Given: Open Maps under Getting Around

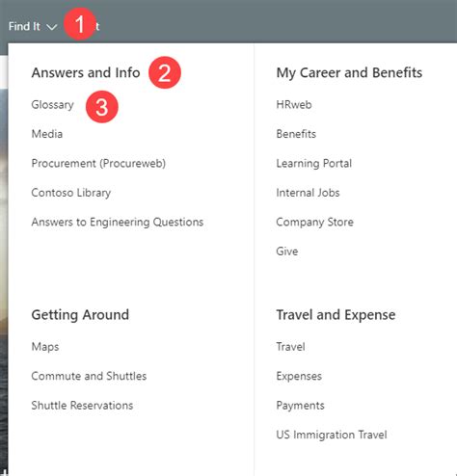Looking at the screenshot, I should tap(45, 347).
